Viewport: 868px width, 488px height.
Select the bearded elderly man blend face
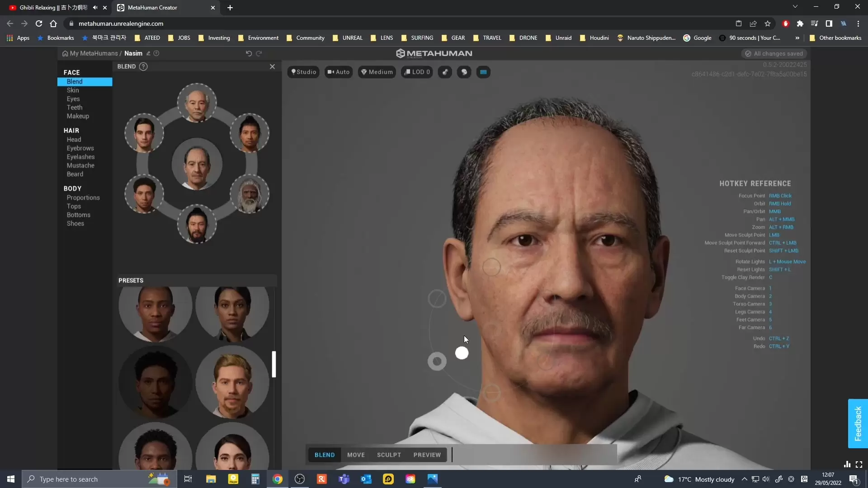[x=250, y=195]
